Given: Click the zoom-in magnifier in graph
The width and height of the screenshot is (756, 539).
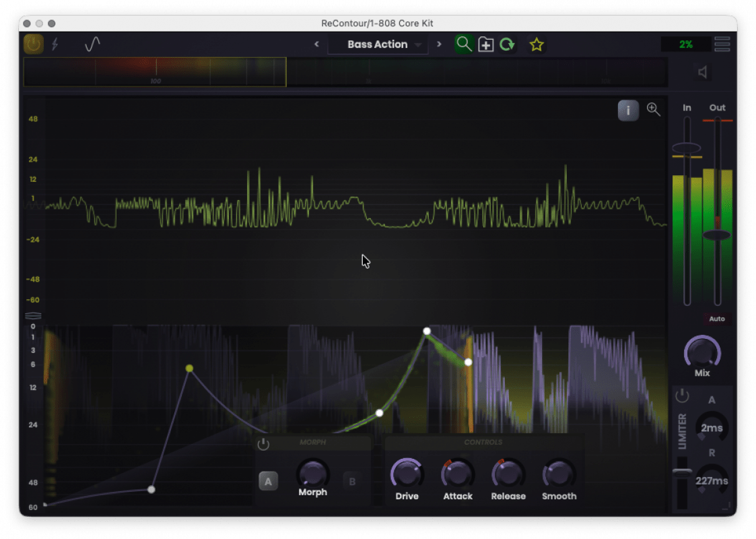Looking at the screenshot, I should [x=653, y=109].
